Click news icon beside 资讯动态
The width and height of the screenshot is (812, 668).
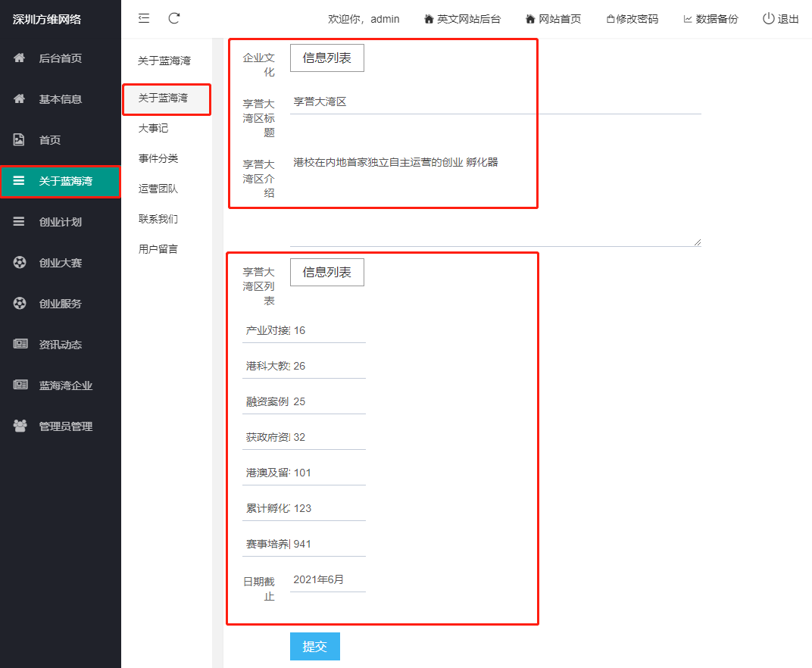20,345
